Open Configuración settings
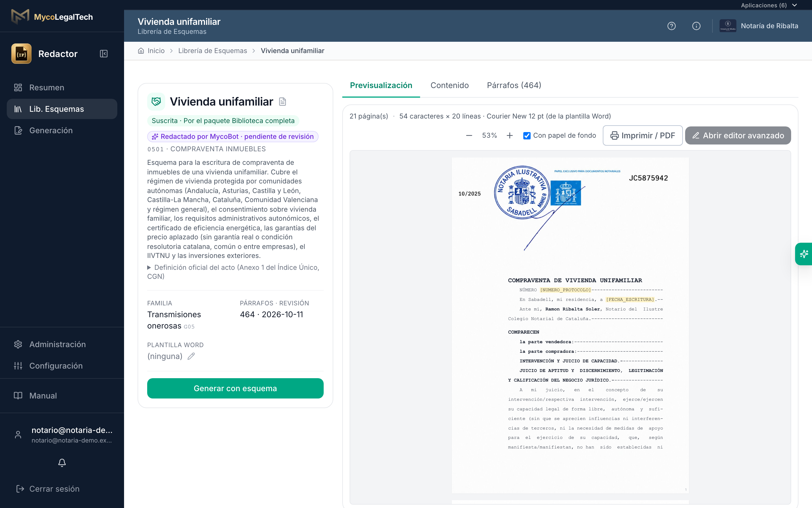Image resolution: width=812 pixels, height=508 pixels. [x=62, y=365]
